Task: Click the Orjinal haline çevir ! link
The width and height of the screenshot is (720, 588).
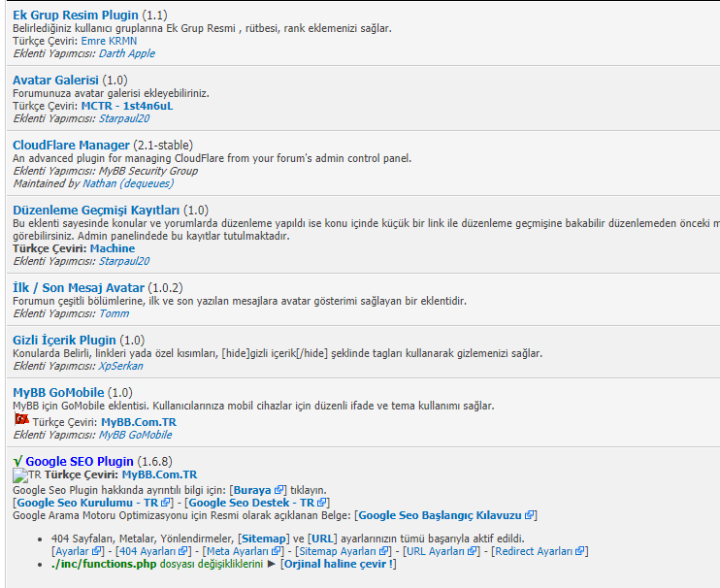Action: (x=339, y=564)
